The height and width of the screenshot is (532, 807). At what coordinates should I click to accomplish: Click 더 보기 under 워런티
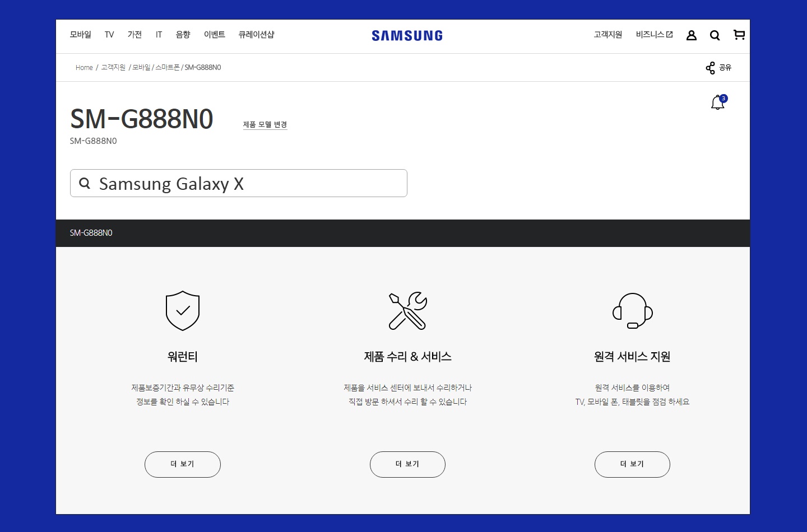183,464
